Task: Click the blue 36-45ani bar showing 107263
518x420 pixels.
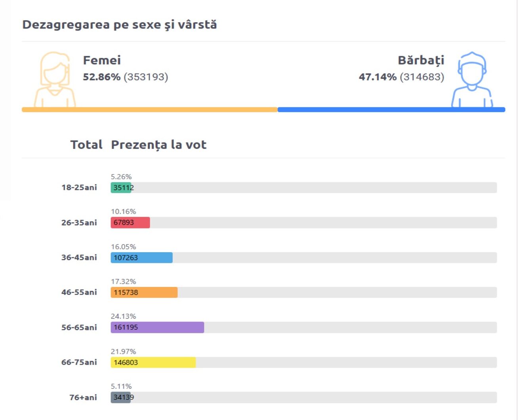Action: (141, 258)
